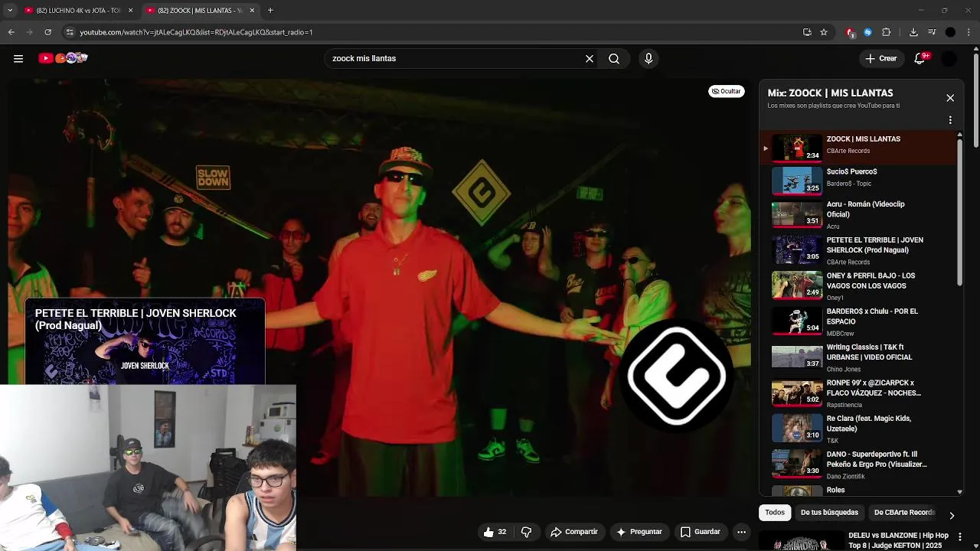Save the video with Guardar

(700, 532)
